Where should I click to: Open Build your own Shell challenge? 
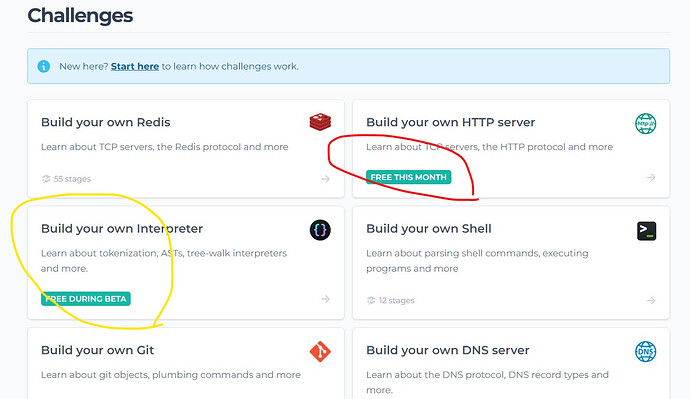click(429, 229)
